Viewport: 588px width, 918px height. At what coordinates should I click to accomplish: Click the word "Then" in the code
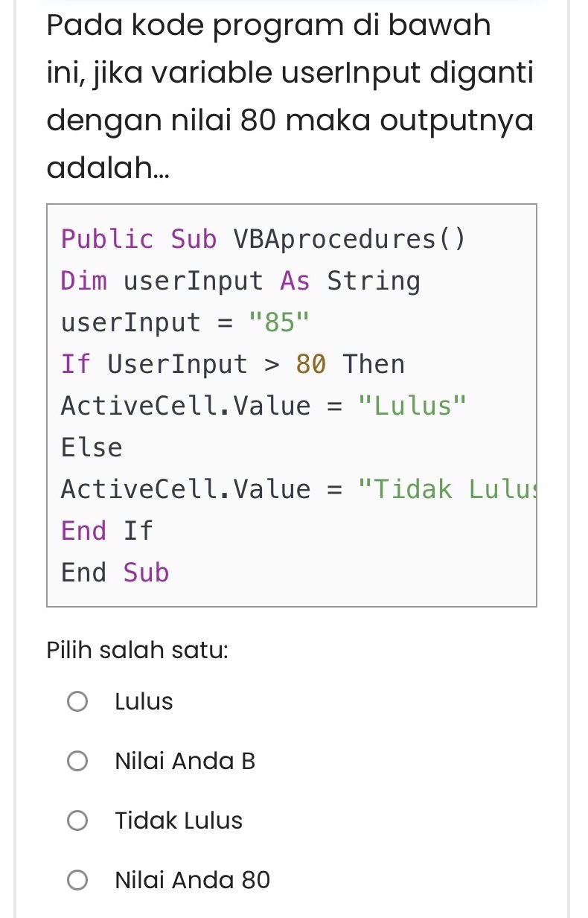374,364
